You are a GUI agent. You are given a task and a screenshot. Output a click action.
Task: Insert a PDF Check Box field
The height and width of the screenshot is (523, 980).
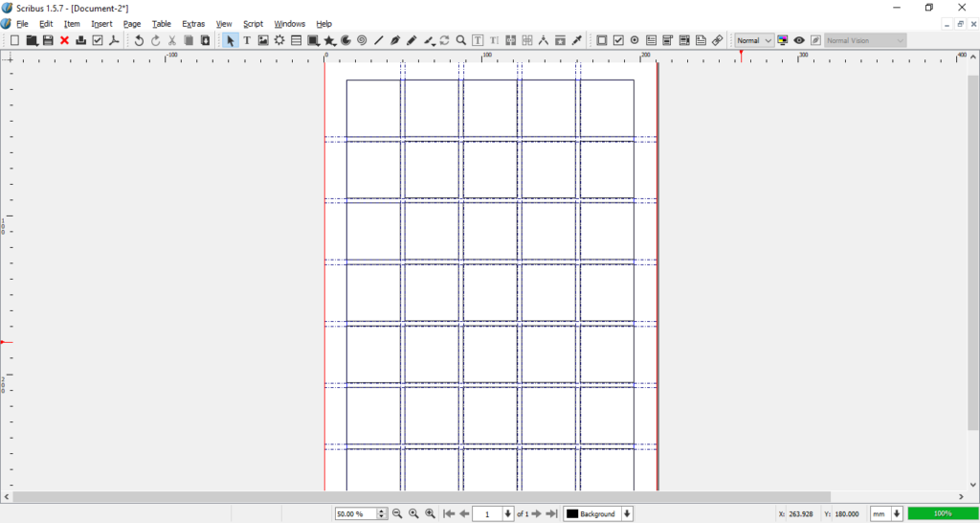coord(618,40)
